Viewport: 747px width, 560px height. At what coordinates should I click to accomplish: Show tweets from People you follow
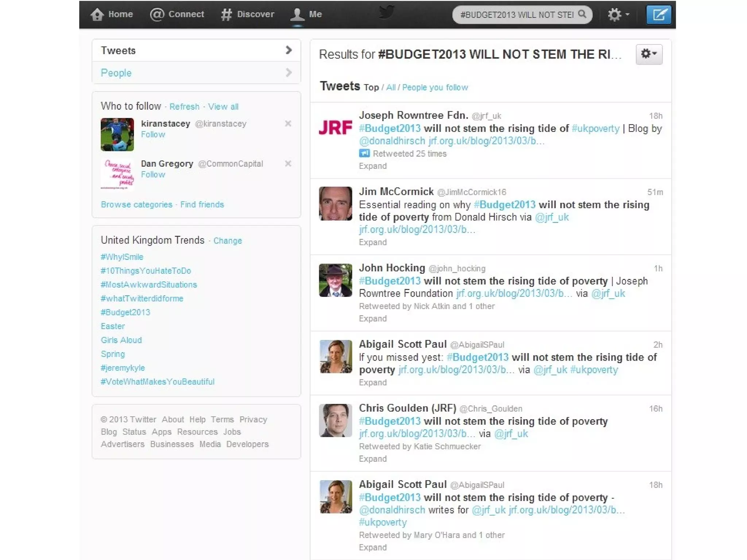[435, 87]
